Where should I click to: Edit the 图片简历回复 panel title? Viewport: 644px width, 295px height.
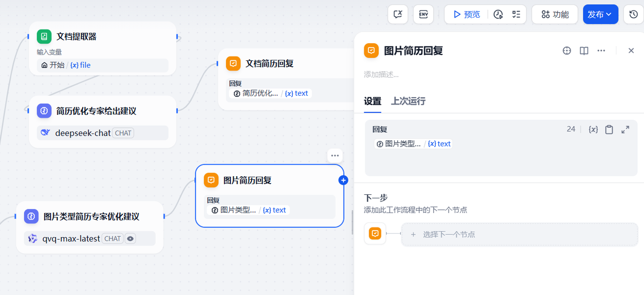tap(414, 50)
